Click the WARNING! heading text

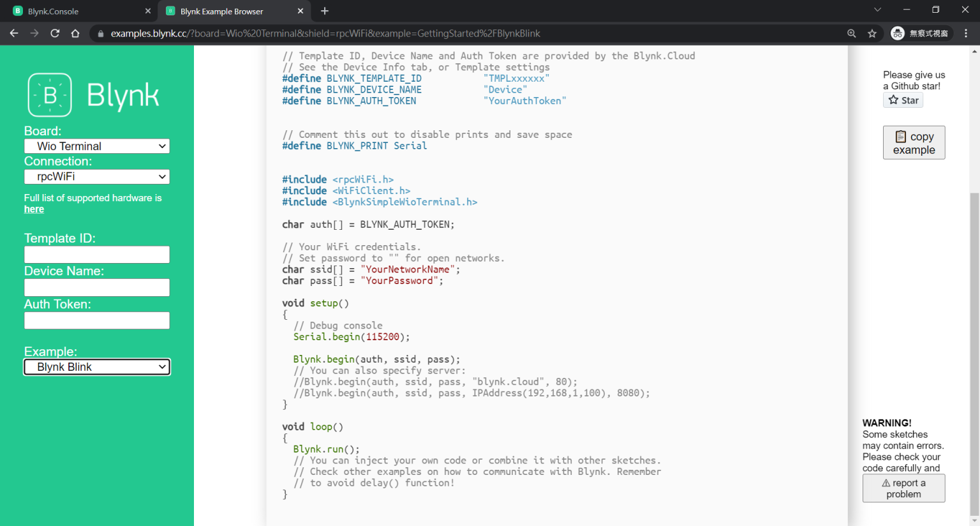tap(887, 423)
